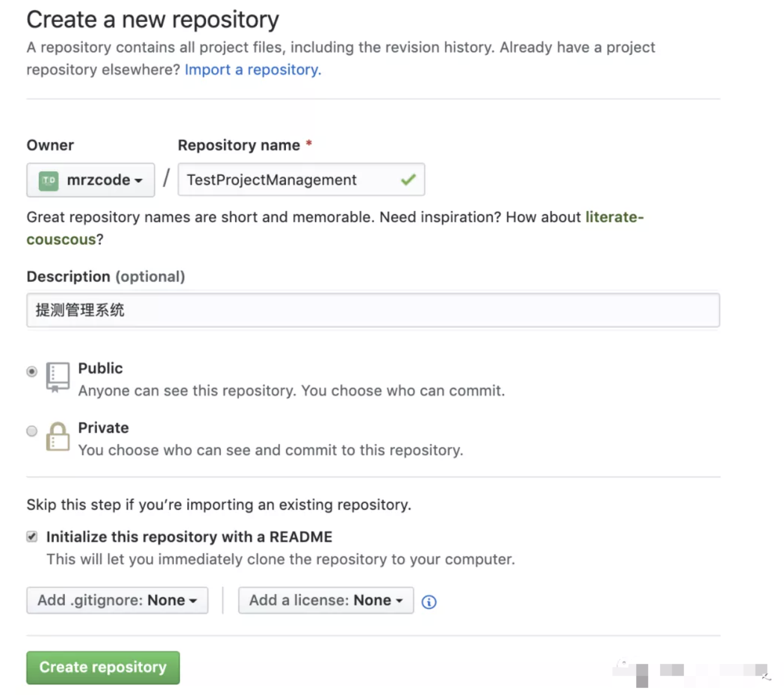Click the Description (optional) label
784x695 pixels.
pos(106,277)
